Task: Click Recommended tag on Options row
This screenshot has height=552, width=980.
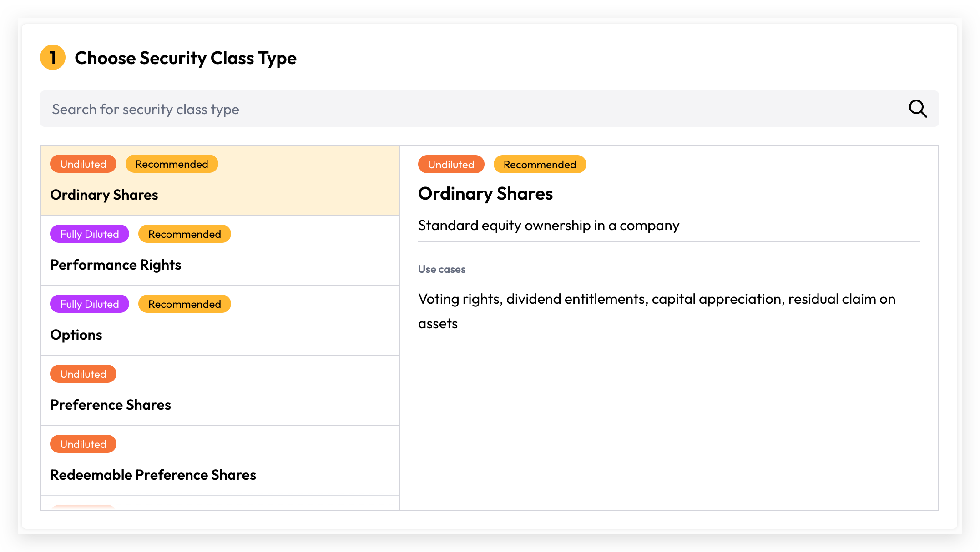Action: coord(185,304)
